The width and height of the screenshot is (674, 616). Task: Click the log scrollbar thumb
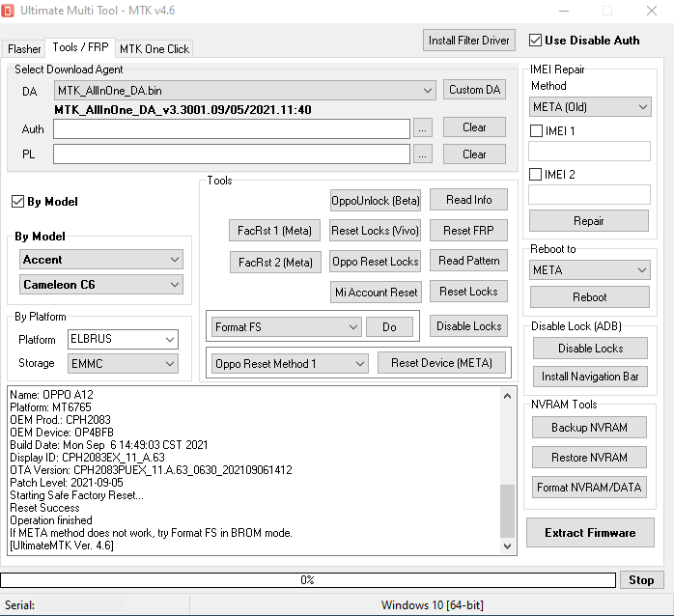click(508, 511)
